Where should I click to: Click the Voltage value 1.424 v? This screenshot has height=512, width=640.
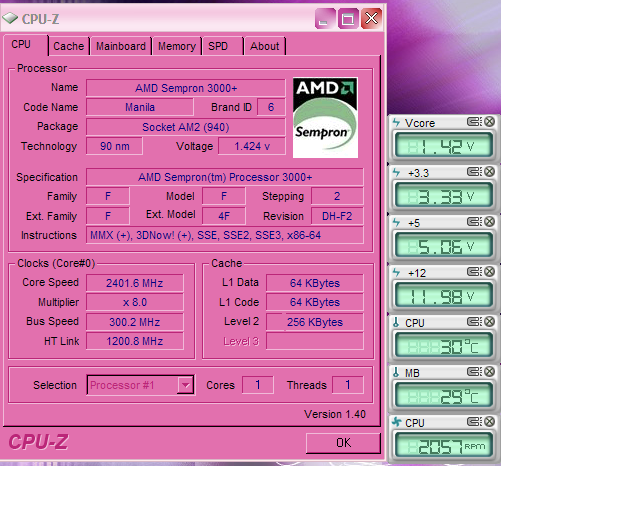point(252,146)
